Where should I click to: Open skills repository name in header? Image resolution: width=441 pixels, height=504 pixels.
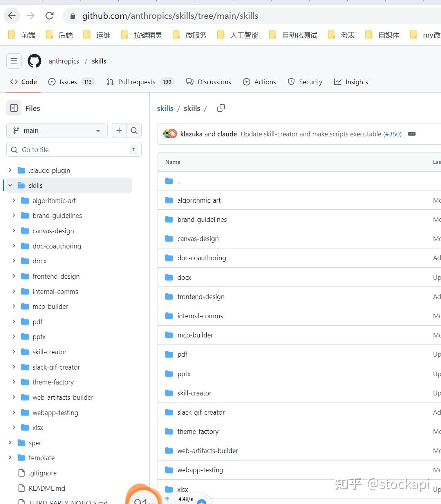[x=99, y=61]
